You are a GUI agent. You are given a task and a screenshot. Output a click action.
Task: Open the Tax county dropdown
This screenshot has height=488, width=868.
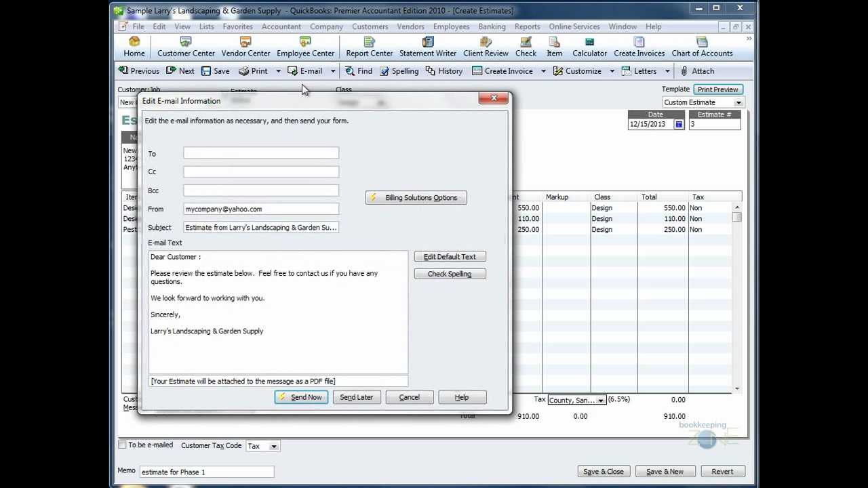click(x=601, y=400)
